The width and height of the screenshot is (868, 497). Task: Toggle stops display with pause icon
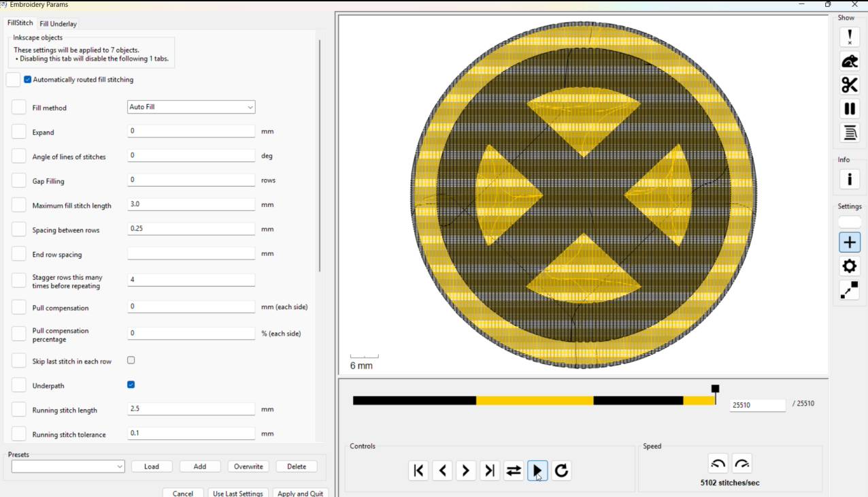click(849, 108)
